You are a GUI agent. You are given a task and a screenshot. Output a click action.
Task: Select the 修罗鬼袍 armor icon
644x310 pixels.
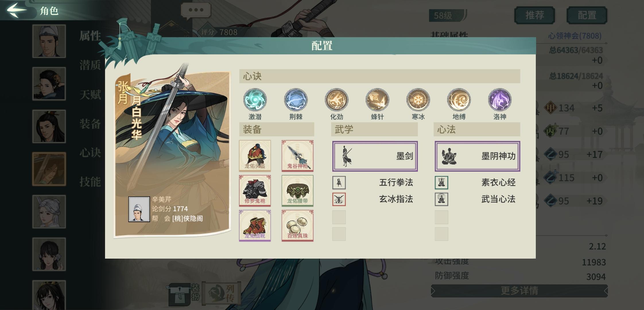point(255,191)
